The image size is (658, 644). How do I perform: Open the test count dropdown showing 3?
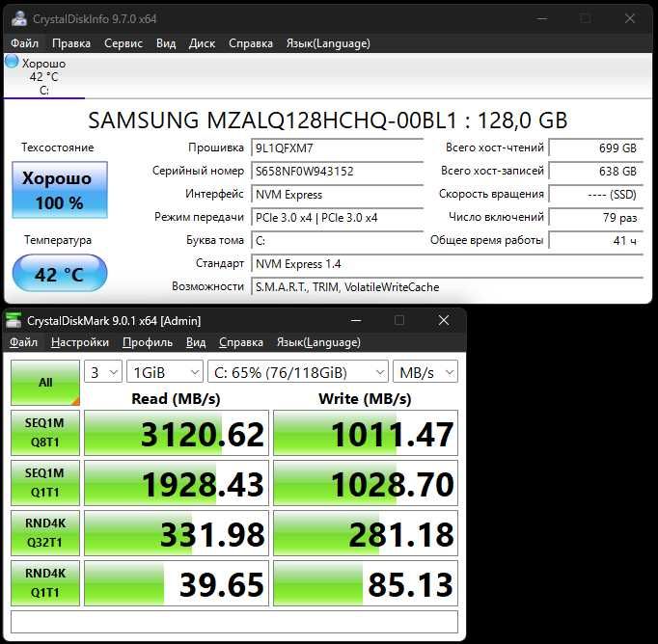pyautogui.click(x=103, y=371)
